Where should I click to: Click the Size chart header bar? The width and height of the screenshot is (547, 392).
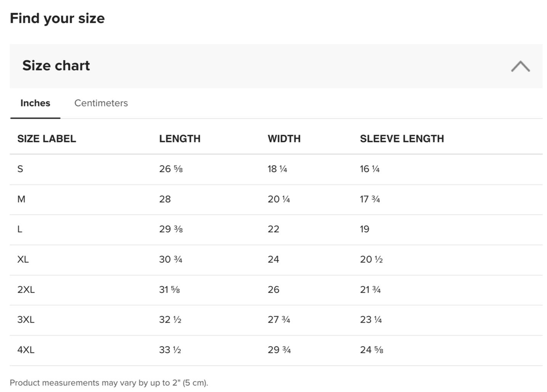coord(276,66)
